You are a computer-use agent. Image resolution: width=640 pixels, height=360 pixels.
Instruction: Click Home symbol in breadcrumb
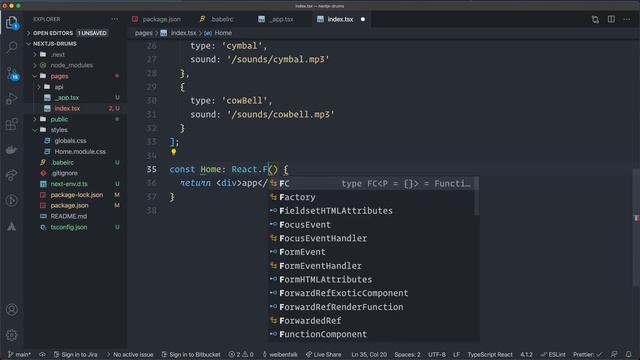pos(223,33)
